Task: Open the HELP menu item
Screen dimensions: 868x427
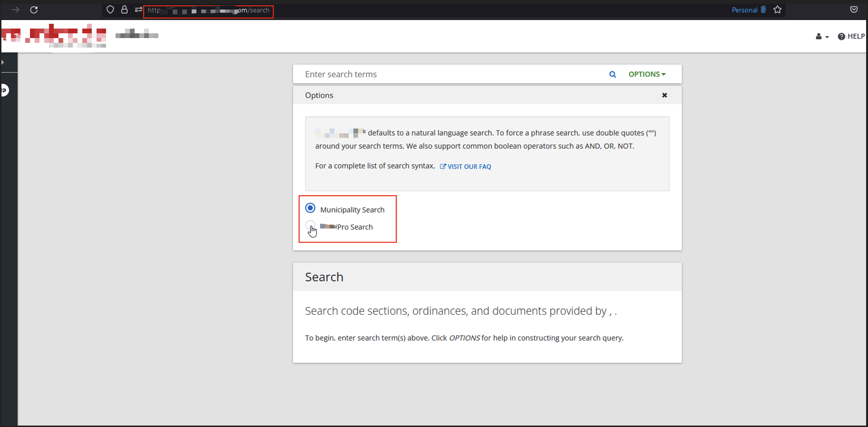Action: [851, 37]
